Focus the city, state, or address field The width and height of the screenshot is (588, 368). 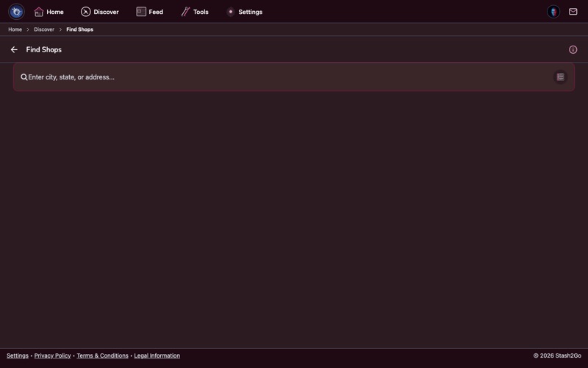tap(287, 77)
